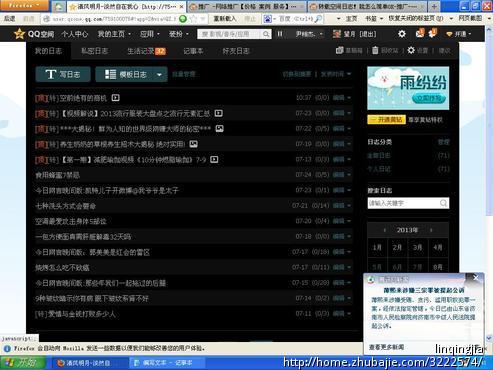Close the news popup with its X
The height and width of the screenshot is (370, 493).
tap(476, 278)
